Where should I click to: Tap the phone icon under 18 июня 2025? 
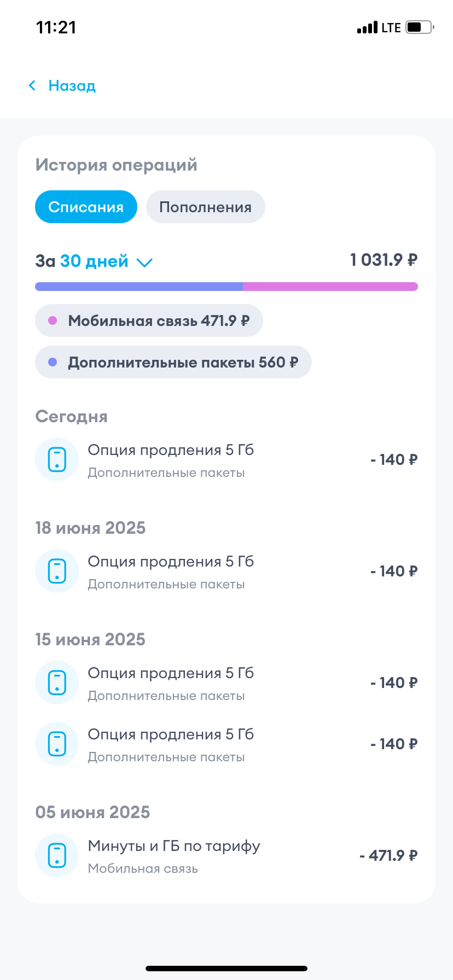(57, 571)
